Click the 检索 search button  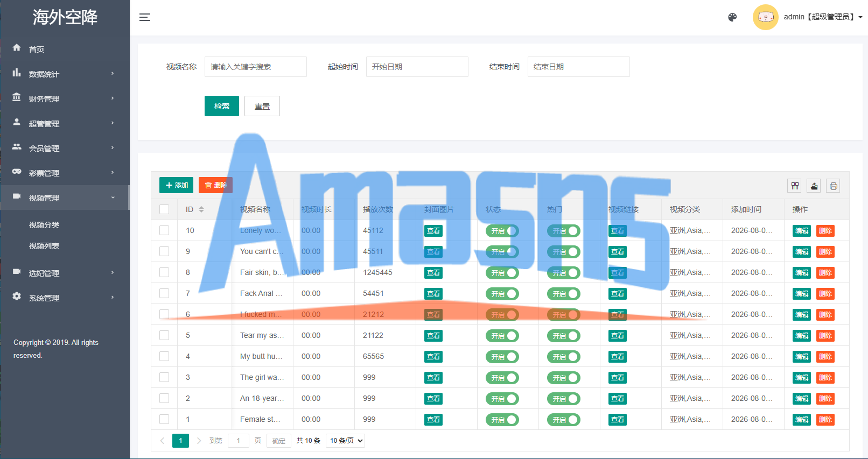pyautogui.click(x=222, y=106)
